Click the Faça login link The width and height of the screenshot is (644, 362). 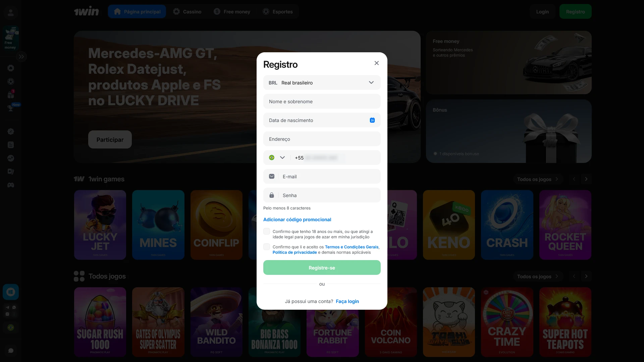pos(347,301)
